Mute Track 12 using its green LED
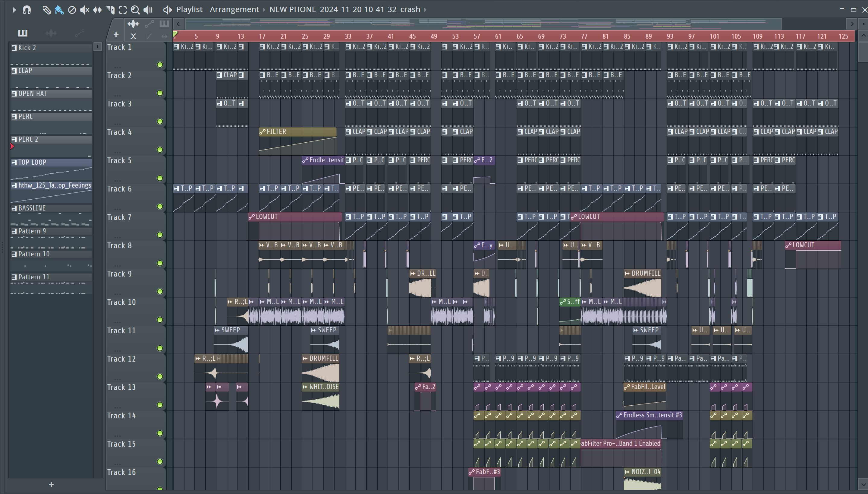The height and width of the screenshot is (494, 868). (x=160, y=377)
